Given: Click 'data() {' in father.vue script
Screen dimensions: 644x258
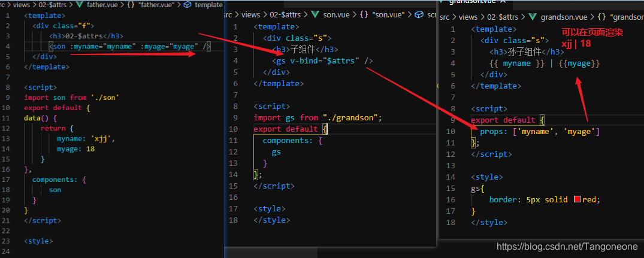Looking at the screenshot, I should (40, 118).
